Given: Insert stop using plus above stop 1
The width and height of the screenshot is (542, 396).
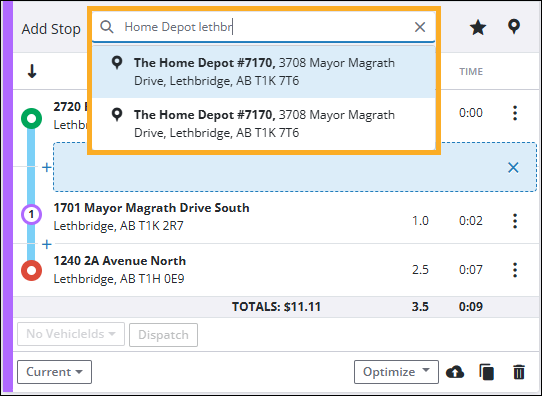Looking at the screenshot, I should [x=47, y=168].
